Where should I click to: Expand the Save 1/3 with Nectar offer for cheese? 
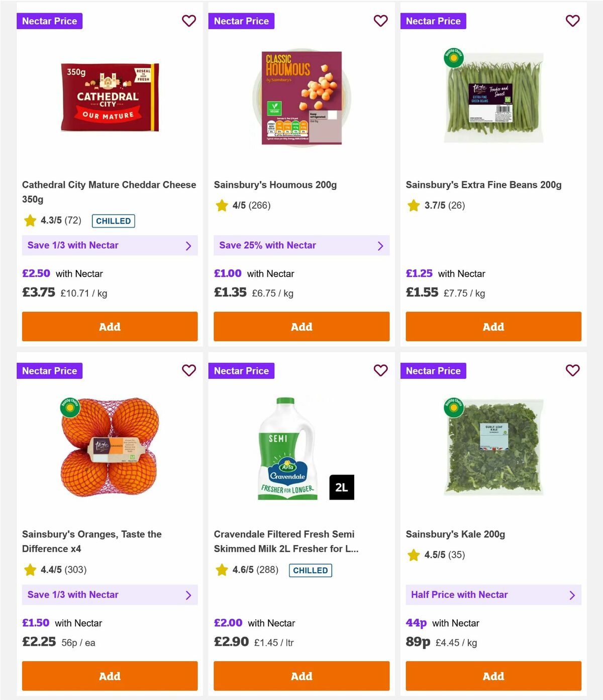[110, 245]
